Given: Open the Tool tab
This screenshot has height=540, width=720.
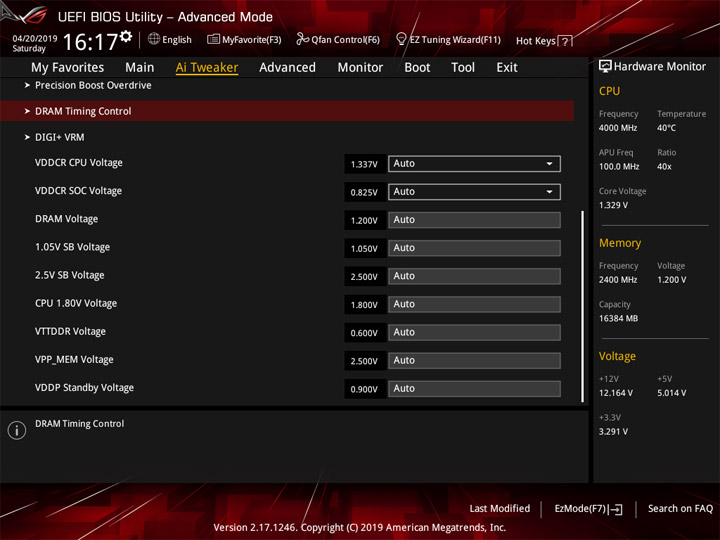Looking at the screenshot, I should (463, 68).
